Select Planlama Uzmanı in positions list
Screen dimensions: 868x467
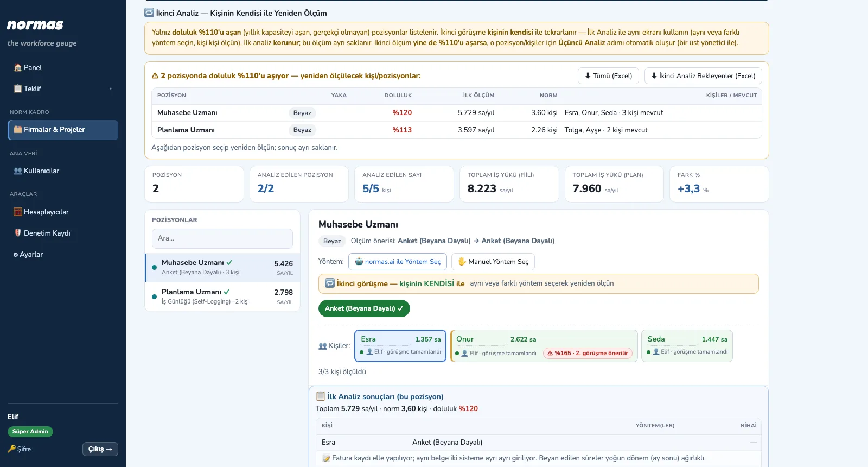(x=222, y=296)
